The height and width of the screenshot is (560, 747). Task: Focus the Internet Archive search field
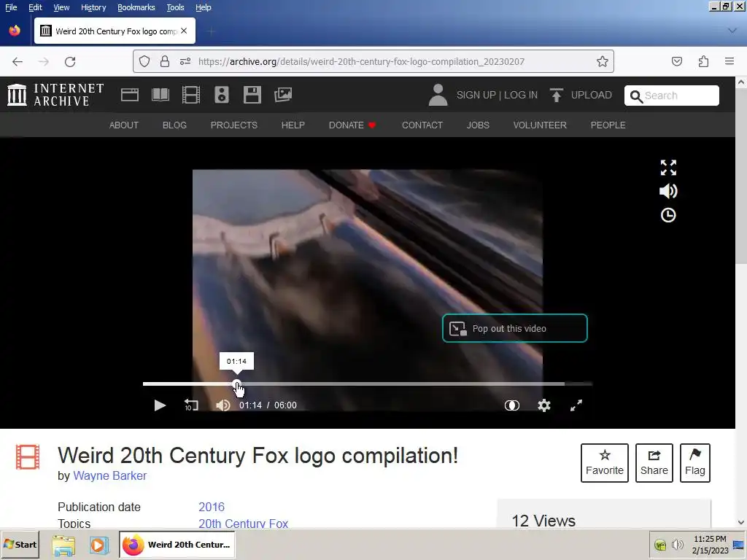pos(672,96)
